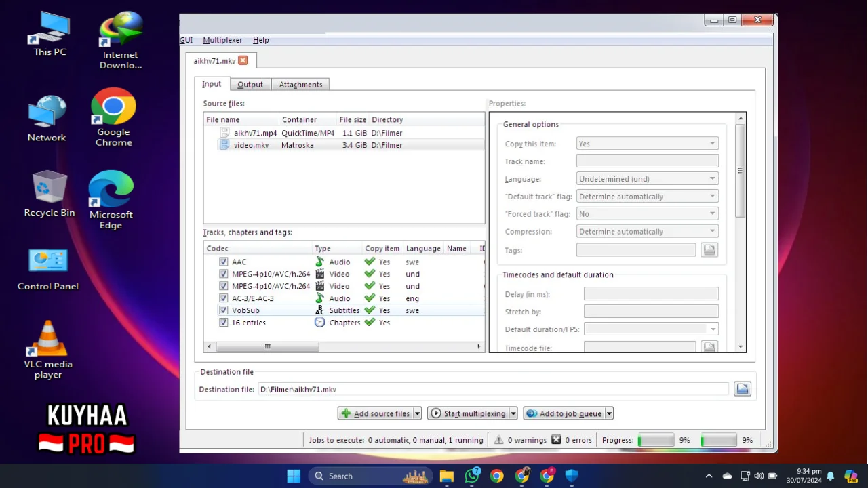Click the warnings triangle icon in status bar
The image size is (868, 488).
(499, 440)
